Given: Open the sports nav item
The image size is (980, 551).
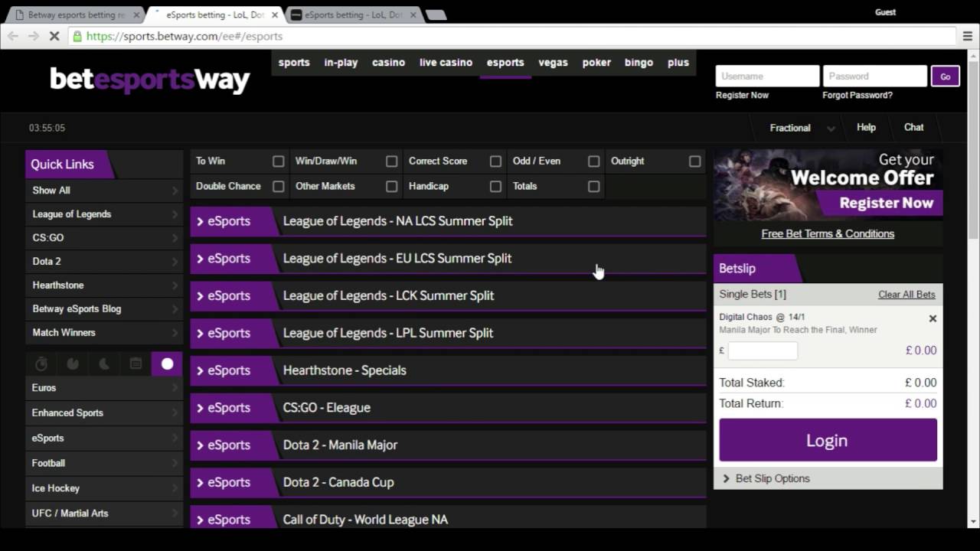Looking at the screenshot, I should point(294,63).
